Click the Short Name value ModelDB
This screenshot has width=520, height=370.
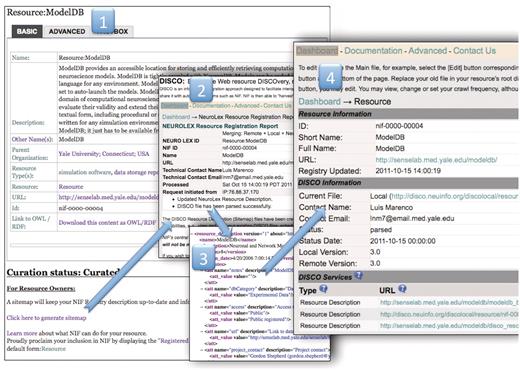point(390,137)
